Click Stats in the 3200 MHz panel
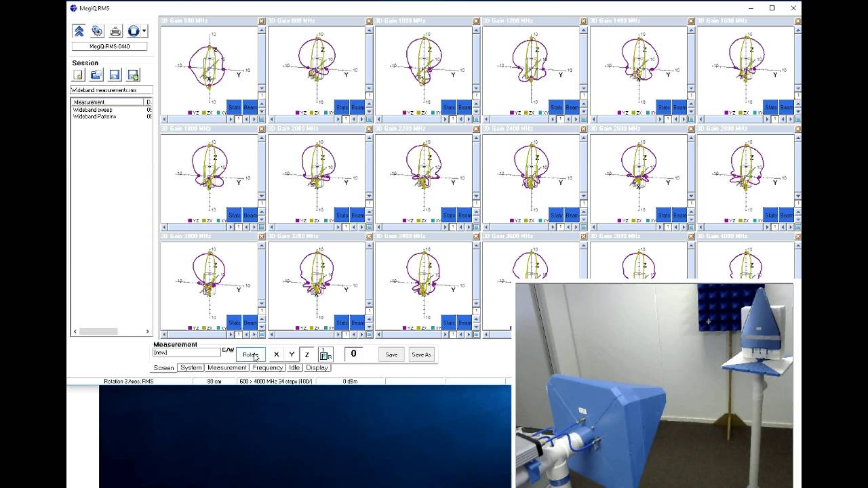 tap(342, 323)
